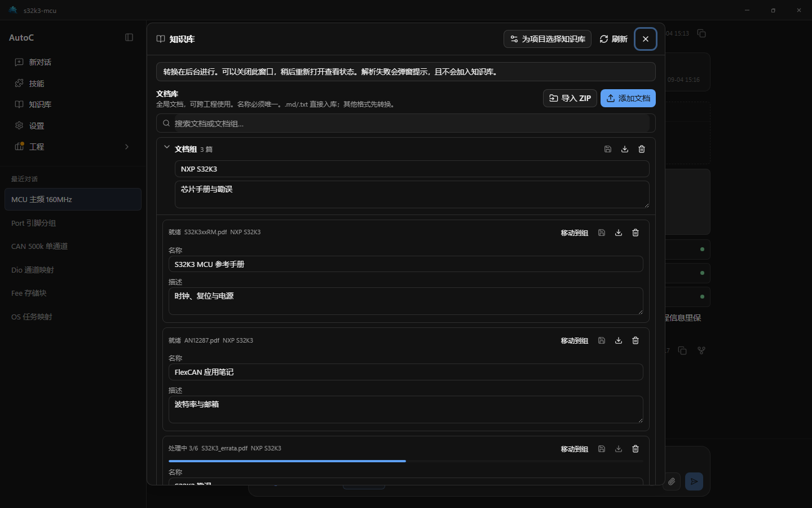Save changes to AN12287.pdf document
The image size is (812, 508).
602,340
